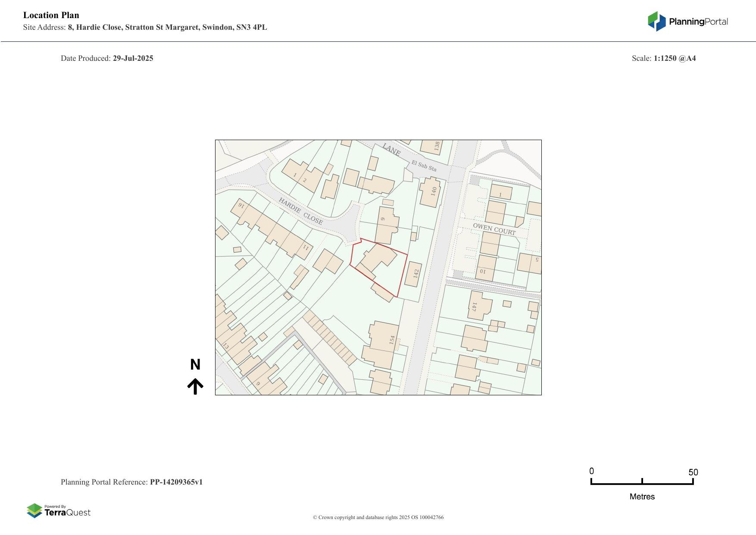This screenshot has height=535, width=756.
Task: Click the TerraQuest logo
Action: (x=59, y=511)
